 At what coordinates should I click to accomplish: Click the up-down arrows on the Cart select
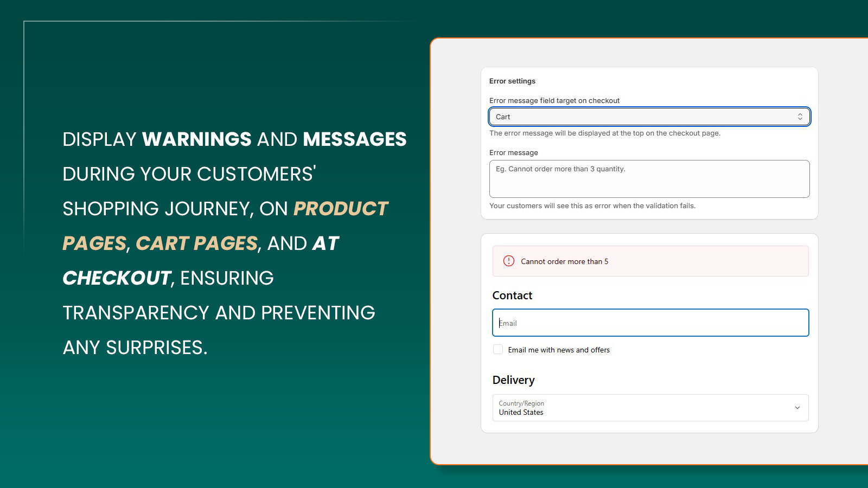(800, 117)
